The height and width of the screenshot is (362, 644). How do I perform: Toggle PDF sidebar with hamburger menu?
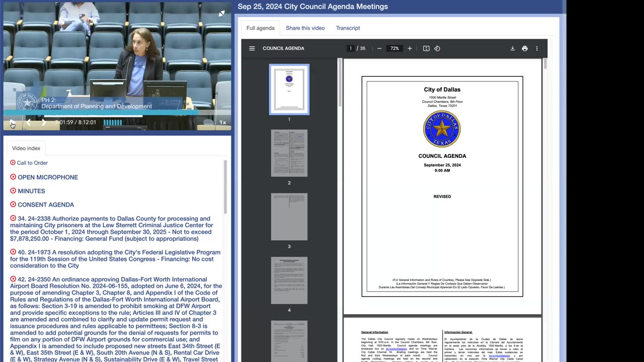point(252,48)
